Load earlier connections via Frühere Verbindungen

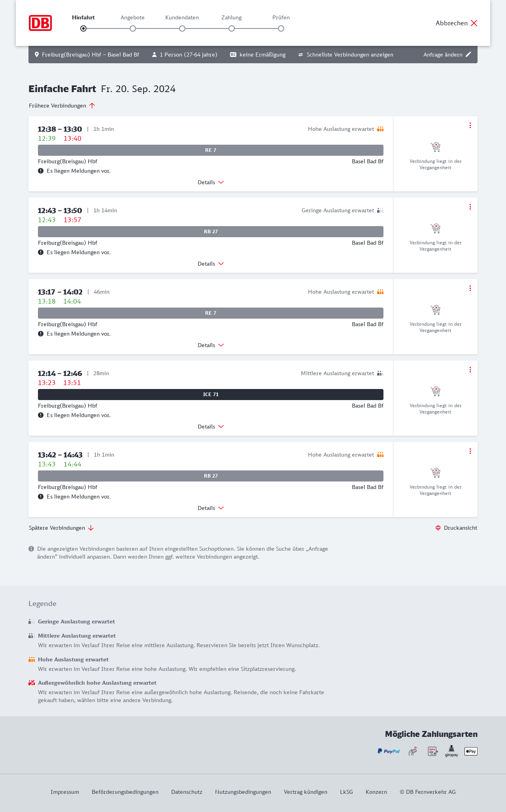[x=62, y=106]
